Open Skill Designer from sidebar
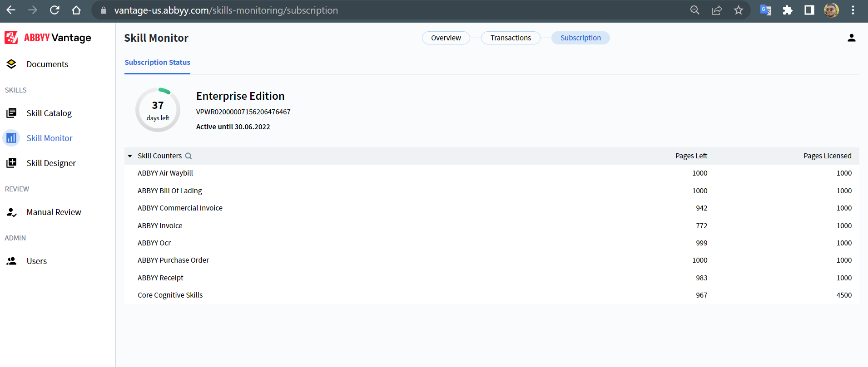This screenshot has width=868, height=367. click(51, 163)
